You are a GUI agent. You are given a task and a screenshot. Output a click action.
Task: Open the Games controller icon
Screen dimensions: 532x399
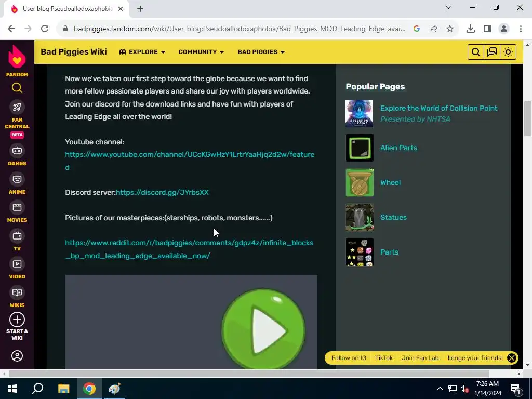(17, 150)
